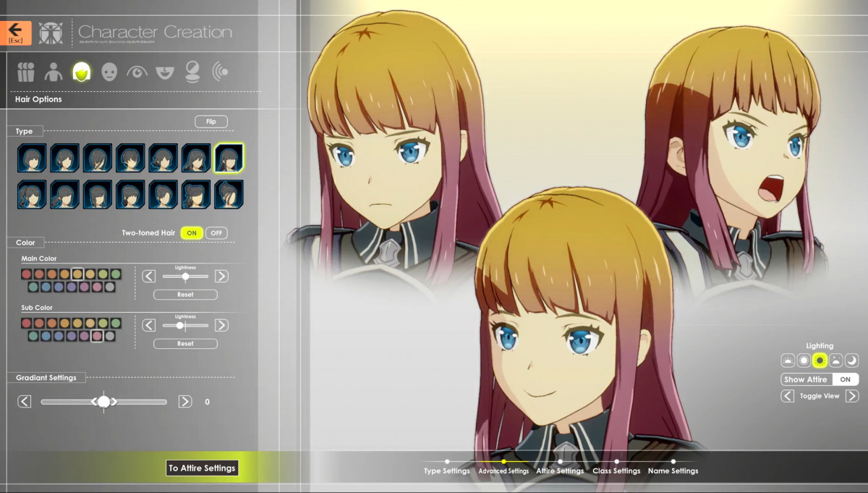The height and width of the screenshot is (493, 868).
Task: Increase Main Color lightness with right arrow
Action: (221, 276)
